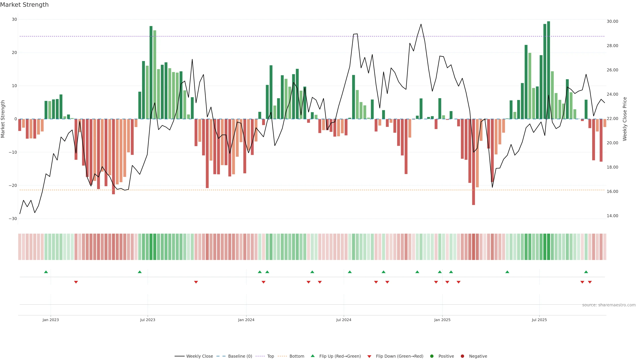Click green flip-up triangle after Jul 2024

pyautogui.click(x=350, y=272)
